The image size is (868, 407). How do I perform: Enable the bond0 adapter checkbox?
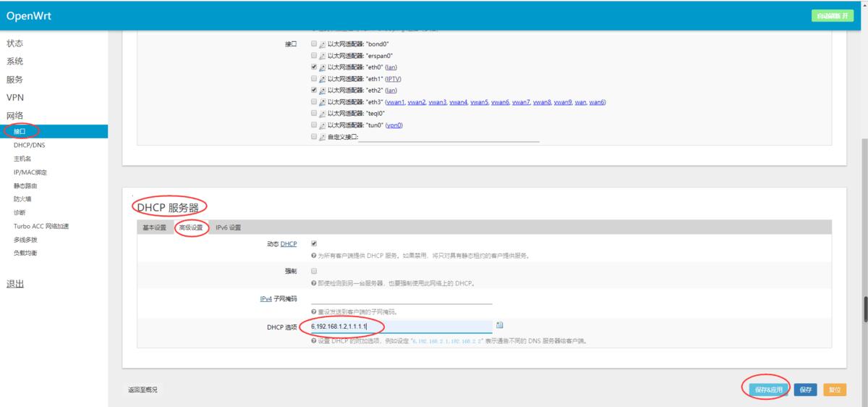[x=313, y=44]
